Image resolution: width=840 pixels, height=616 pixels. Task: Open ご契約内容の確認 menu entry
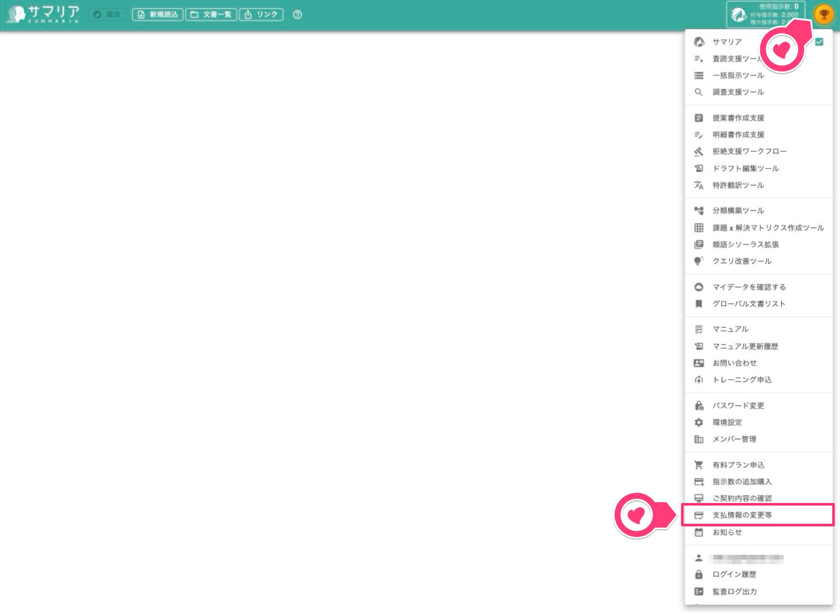tap(759, 498)
